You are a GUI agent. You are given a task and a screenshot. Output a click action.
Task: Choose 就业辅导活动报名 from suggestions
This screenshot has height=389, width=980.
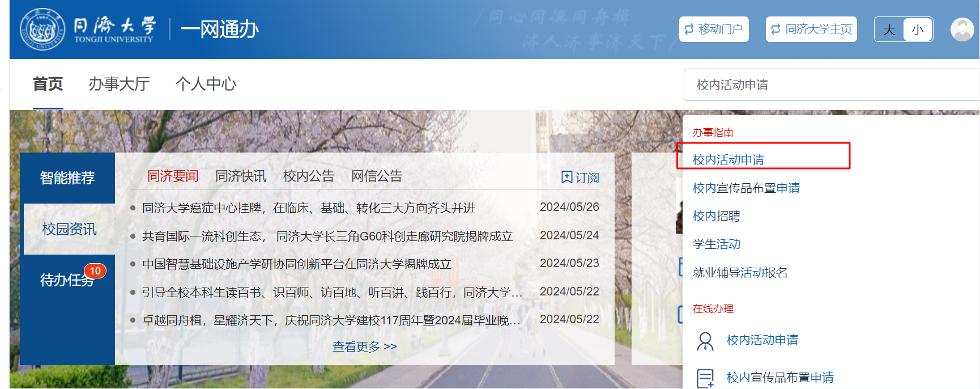pos(740,273)
